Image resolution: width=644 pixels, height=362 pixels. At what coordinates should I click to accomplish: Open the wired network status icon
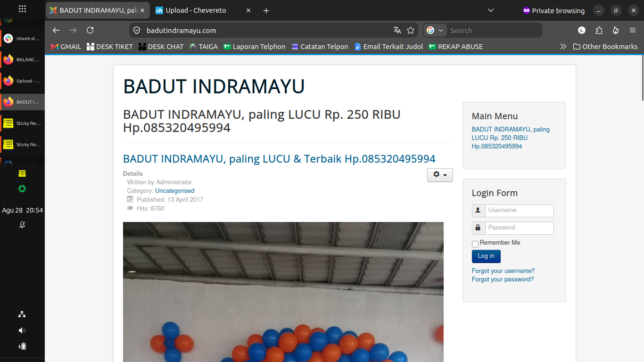pos(22,314)
